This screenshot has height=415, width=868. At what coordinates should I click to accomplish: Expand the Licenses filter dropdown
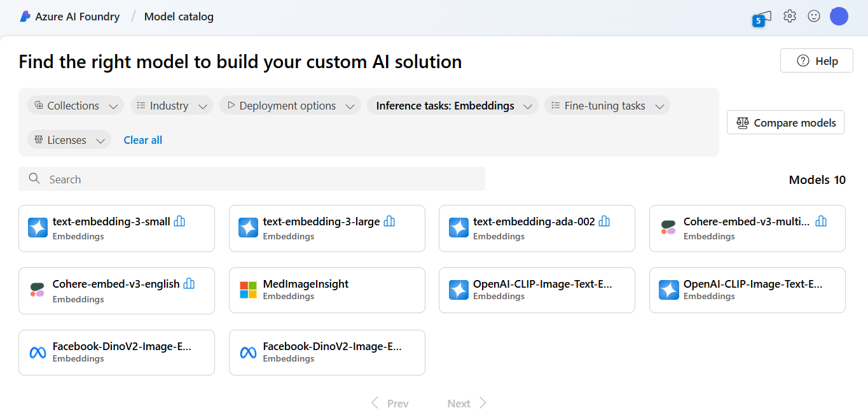click(69, 140)
